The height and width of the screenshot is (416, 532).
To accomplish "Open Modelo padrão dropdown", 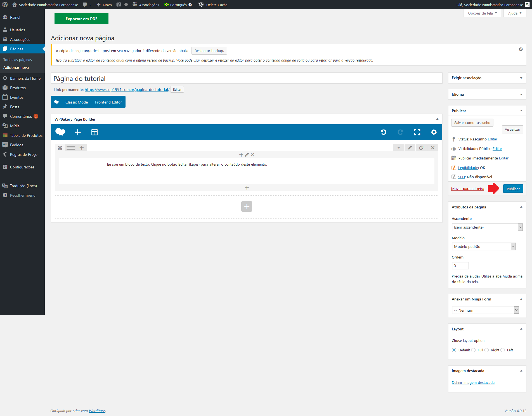I will pyautogui.click(x=484, y=246).
